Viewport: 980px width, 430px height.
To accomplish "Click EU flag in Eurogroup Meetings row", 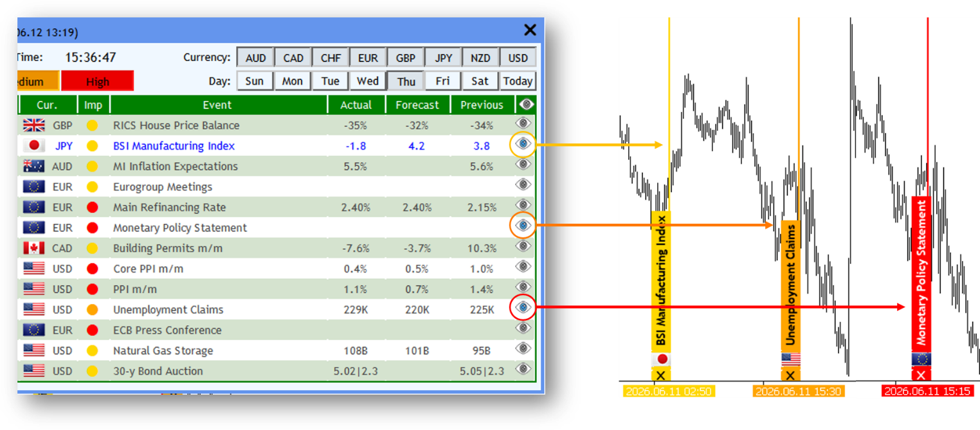I will (x=33, y=187).
